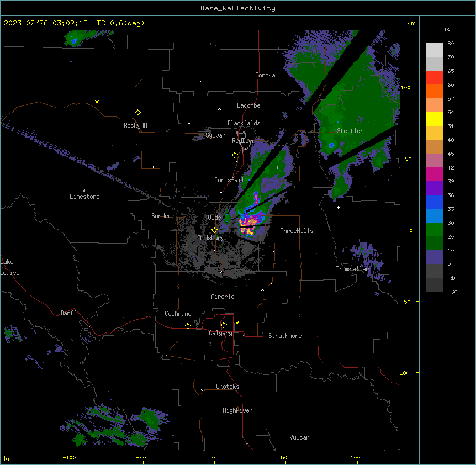
Task: Click the Olds city label
Action: (x=214, y=218)
